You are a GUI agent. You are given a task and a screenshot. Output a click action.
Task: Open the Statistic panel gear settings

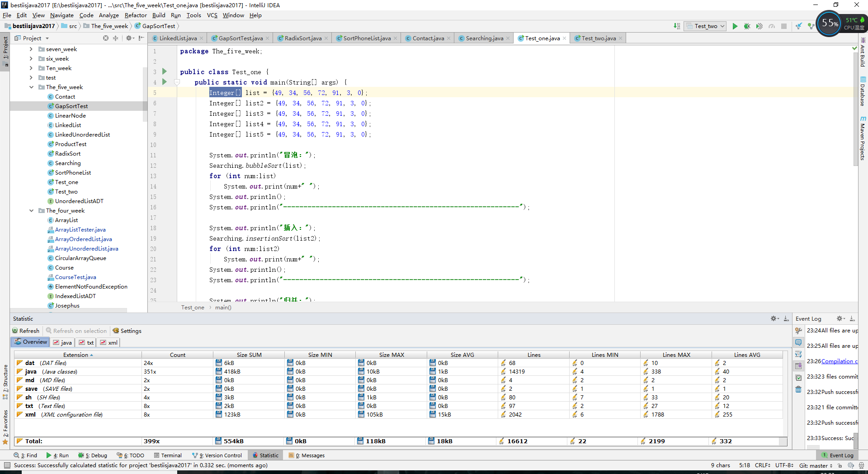tap(774, 318)
